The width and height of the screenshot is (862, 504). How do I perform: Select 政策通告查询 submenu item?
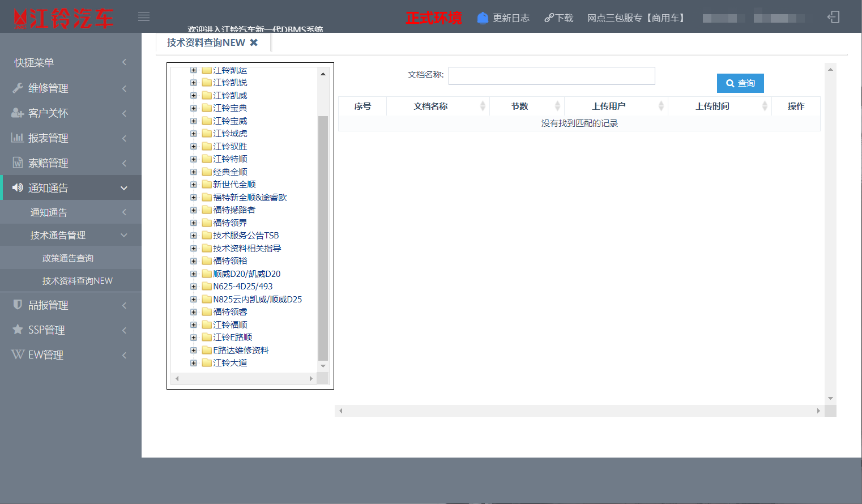68,258
